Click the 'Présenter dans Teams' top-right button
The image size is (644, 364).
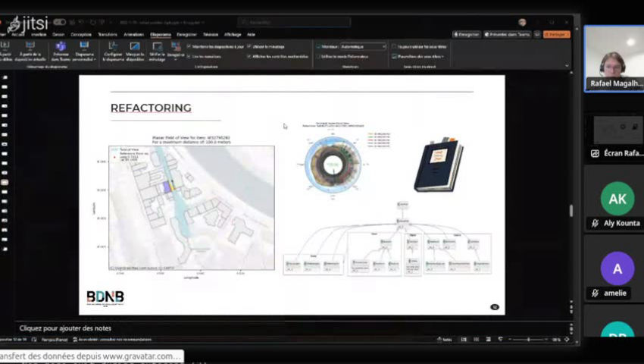tap(507, 34)
